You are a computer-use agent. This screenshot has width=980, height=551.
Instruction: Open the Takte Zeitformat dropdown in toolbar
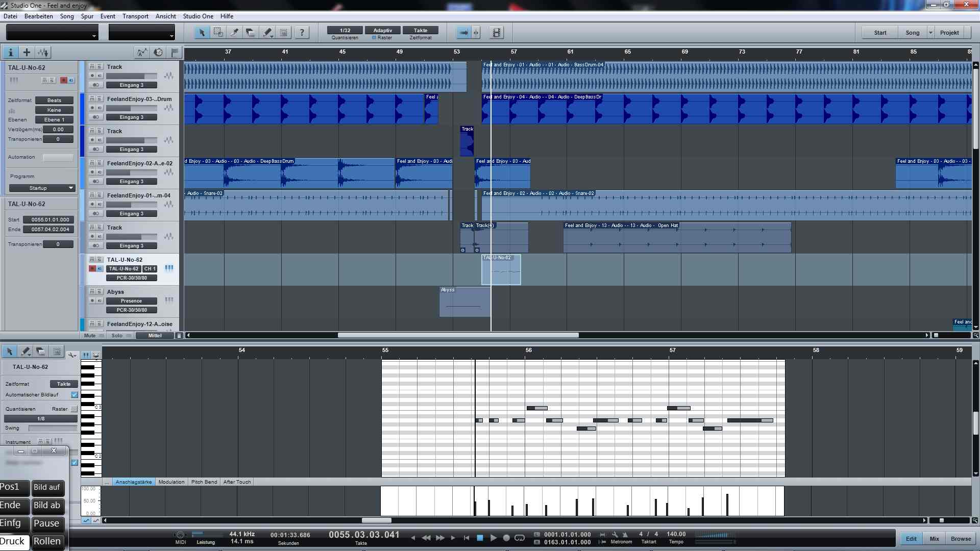click(421, 31)
